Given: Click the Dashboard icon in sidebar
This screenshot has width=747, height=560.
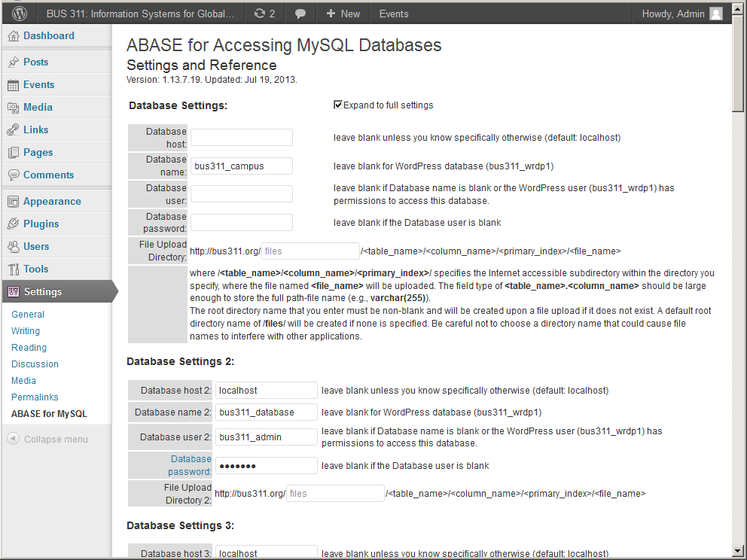Looking at the screenshot, I should click(13, 36).
